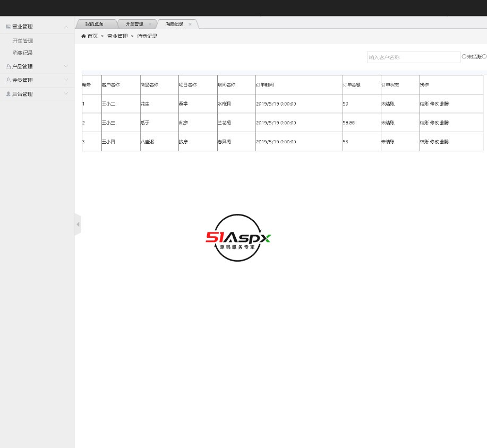Select the 消费记录 tab
Viewport: 487px width, 448px height.
pyautogui.click(x=174, y=24)
